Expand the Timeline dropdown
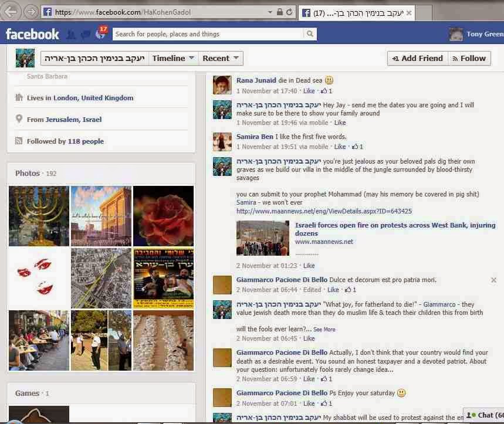Image resolution: width=504 pixels, height=424 pixels. 173,58
